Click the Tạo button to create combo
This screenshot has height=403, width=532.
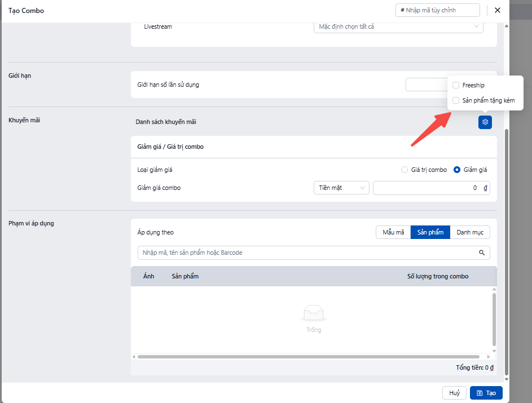(486, 393)
